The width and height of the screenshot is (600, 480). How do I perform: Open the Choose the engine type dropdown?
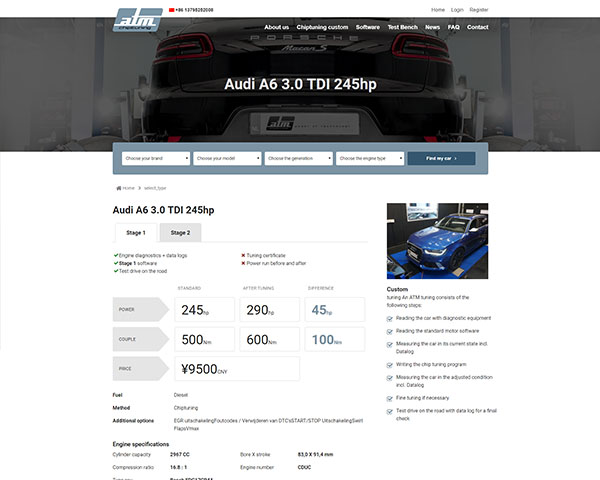pos(369,158)
